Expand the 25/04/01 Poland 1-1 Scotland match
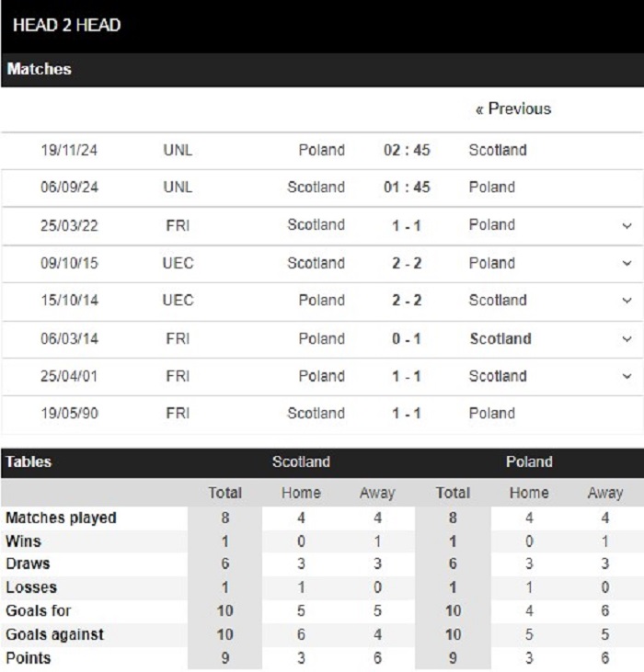 (x=627, y=376)
